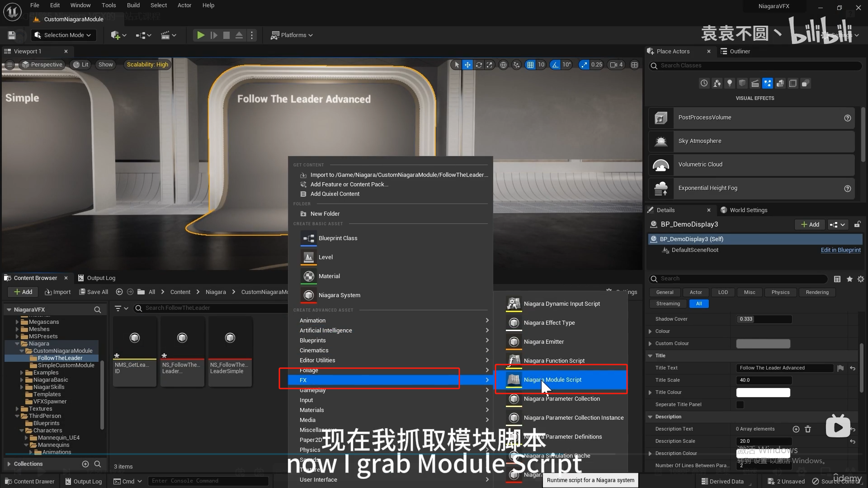Choose the select-objects arrow tool in viewport

click(x=457, y=65)
